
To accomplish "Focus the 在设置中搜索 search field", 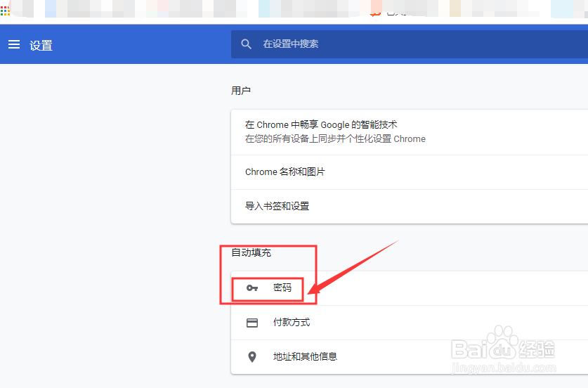I will point(410,44).
